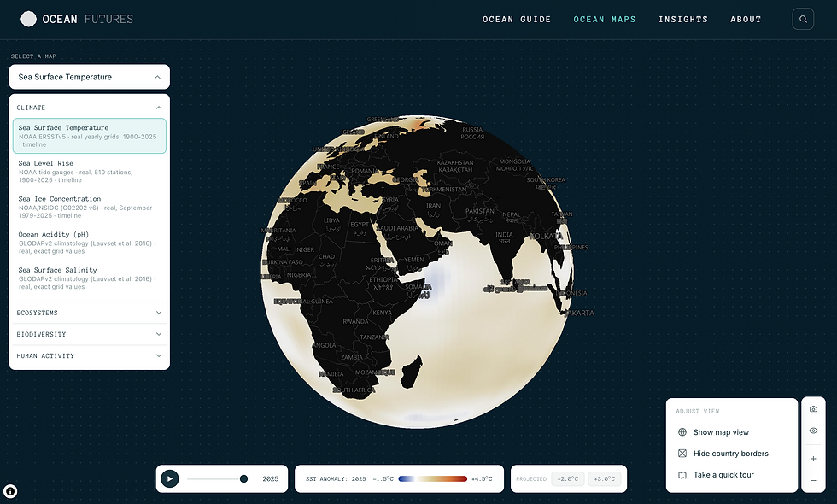Viewport: 837px width, 504px height.
Task: Open the Sea Surface Temperature map dropdown
Action: (90, 77)
